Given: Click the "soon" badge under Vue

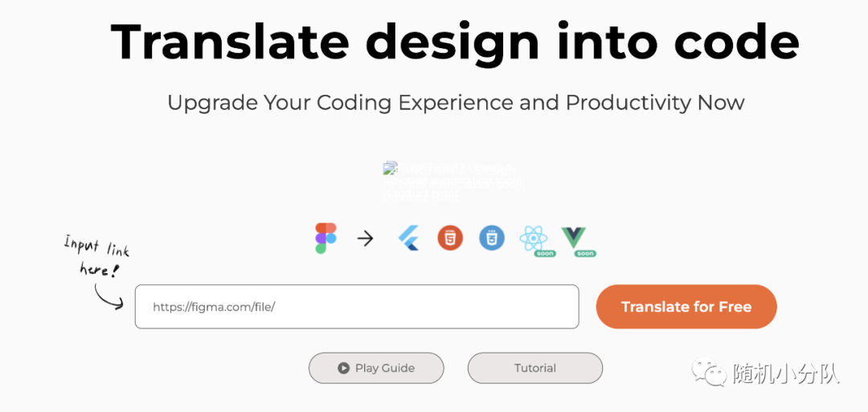Looking at the screenshot, I should [x=585, y=254].
